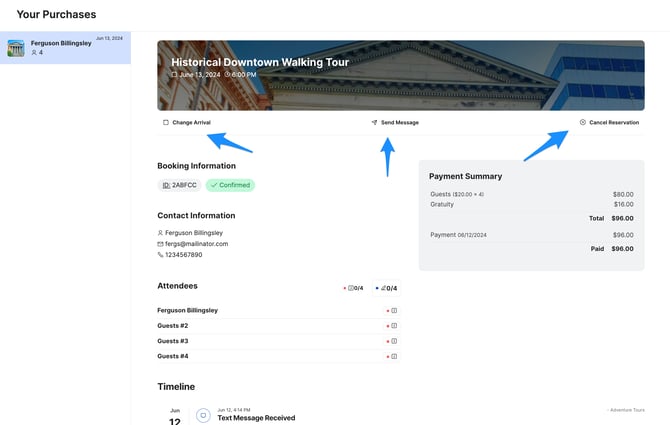Screen dimensions: 670x425
Task: Open the Guests #3 attendee row
Action: (279, 341)
